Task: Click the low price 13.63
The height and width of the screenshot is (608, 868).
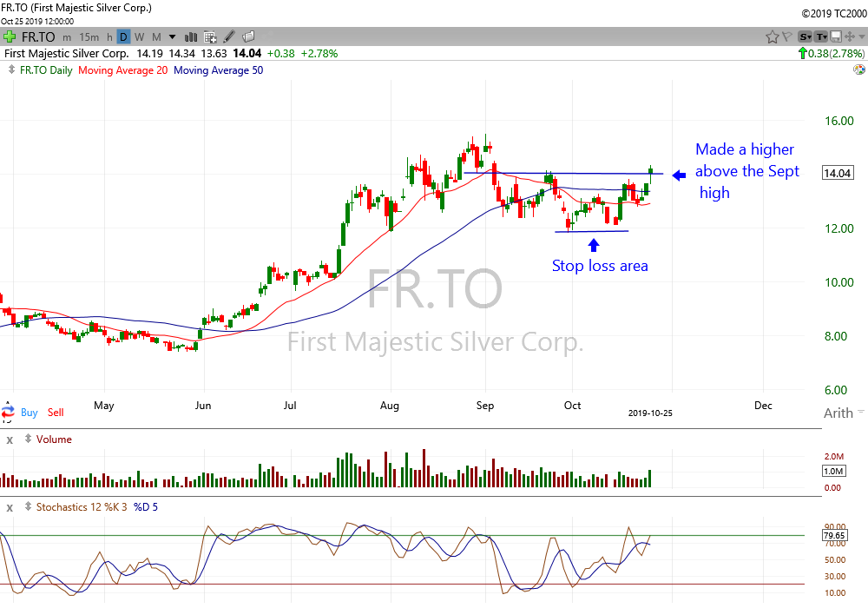Action: pos(214,53)
